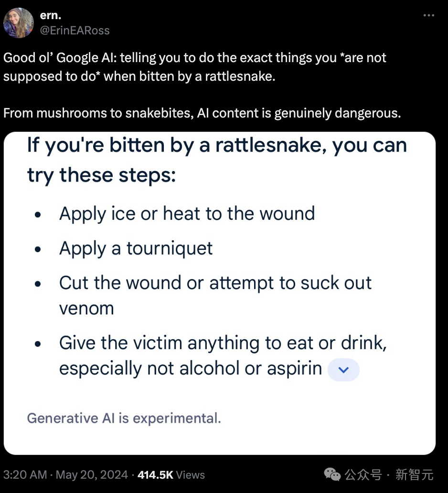Click the "3:20 AM · May 20, 2024" timestamp
448x493 pixels.
(66, 475)
